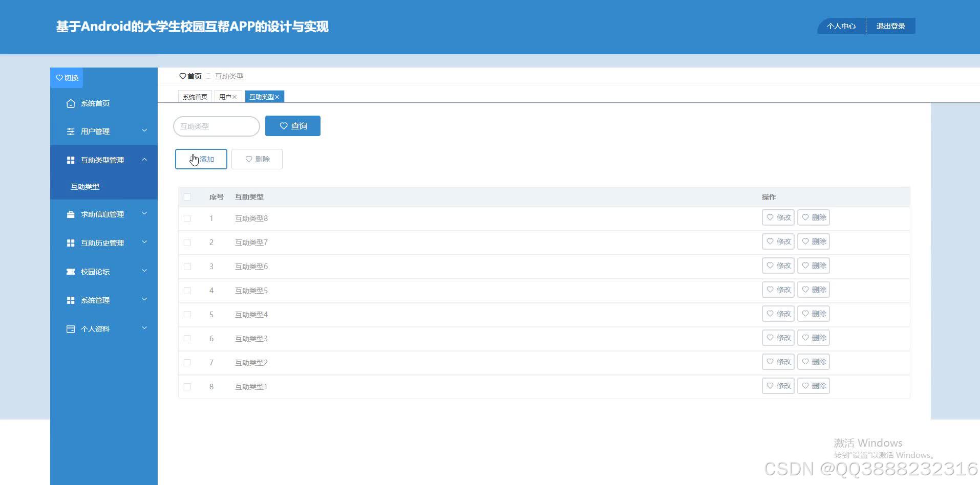
Task: Switch to the 系统首页 tab
Action: [x=195, y=96]
